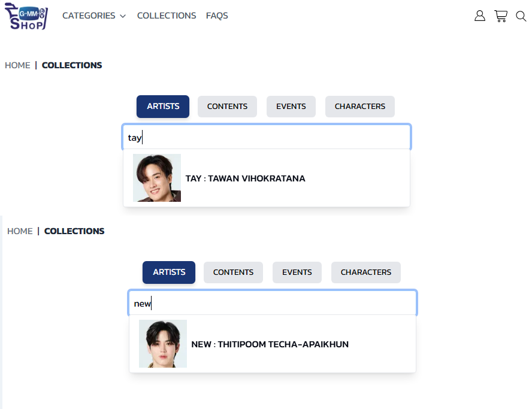Open the shopping cart icon
This screenshot has width=532, height=409.
click(500, 16)
